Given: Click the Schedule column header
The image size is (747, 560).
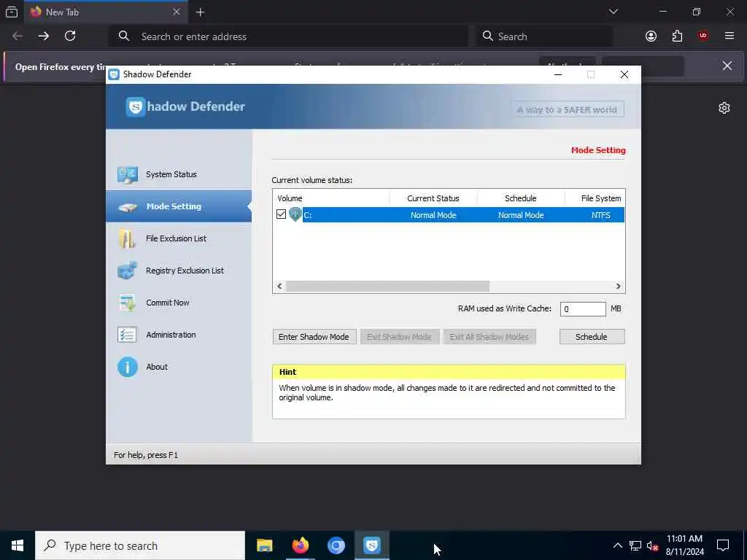Looking at the screenshot, I should click(x=521, y=198).
